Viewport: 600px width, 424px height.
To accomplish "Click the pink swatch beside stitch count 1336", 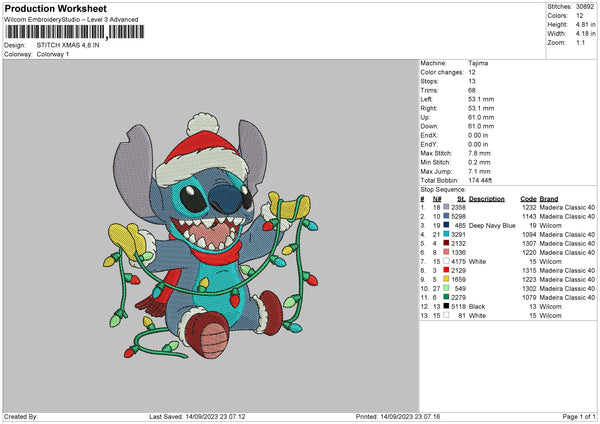I will pos(446,252).
